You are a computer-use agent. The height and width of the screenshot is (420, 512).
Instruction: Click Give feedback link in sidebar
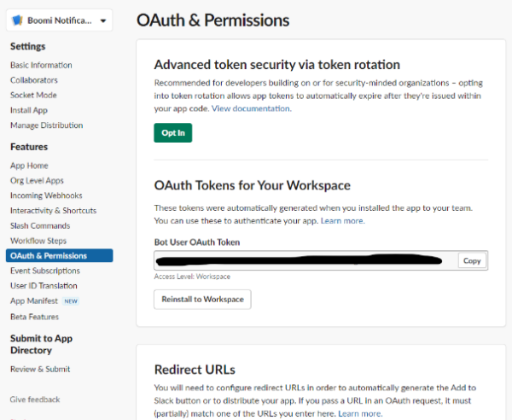point(35,400)
